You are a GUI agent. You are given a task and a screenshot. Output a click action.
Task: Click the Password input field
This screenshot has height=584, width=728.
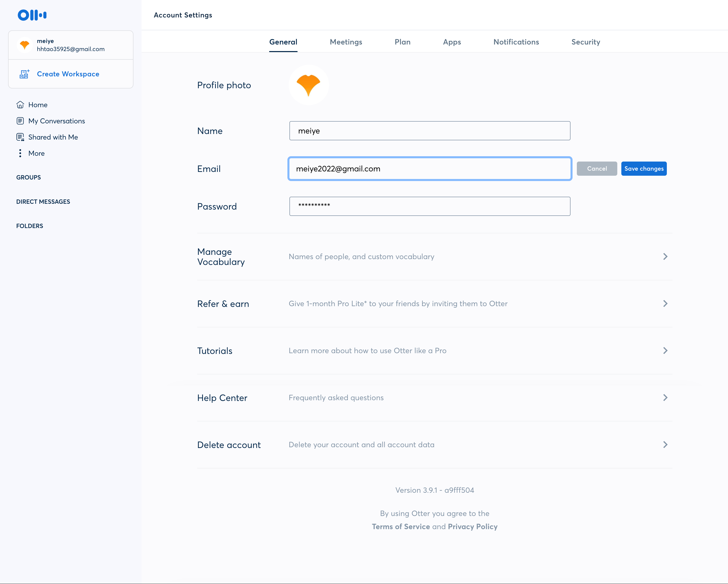(x=429, y=206)
